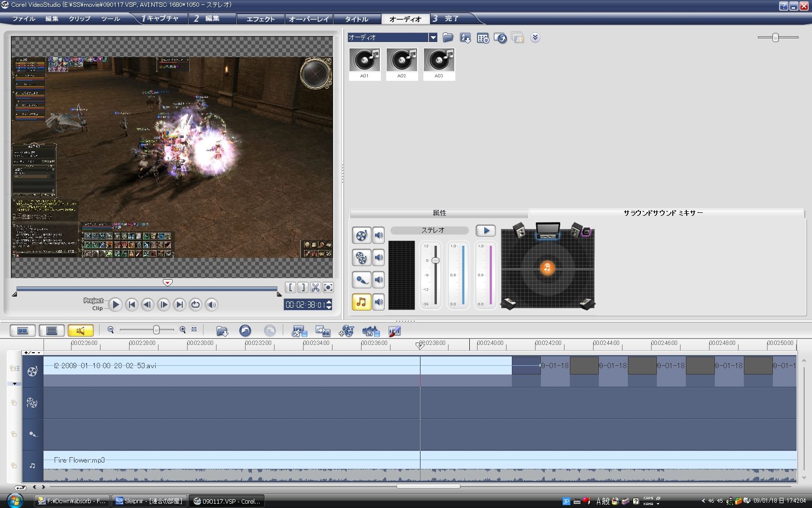The height and width of the screenshot is (508, 812).
Task: Mute Music Track in mixer
Action: click(x=378, y=302)
